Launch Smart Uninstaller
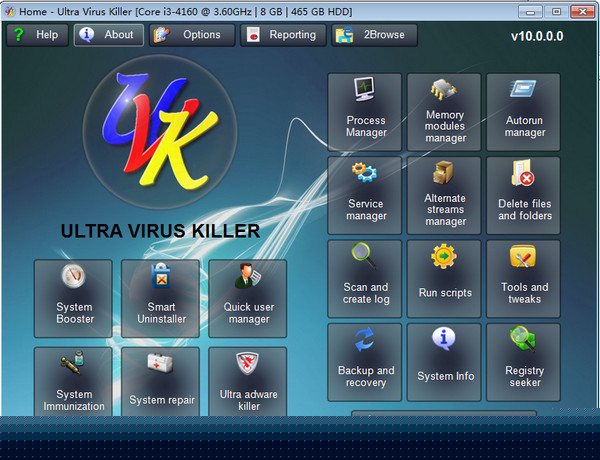Screen dimensions: 600x460 [x=160, y=299]
